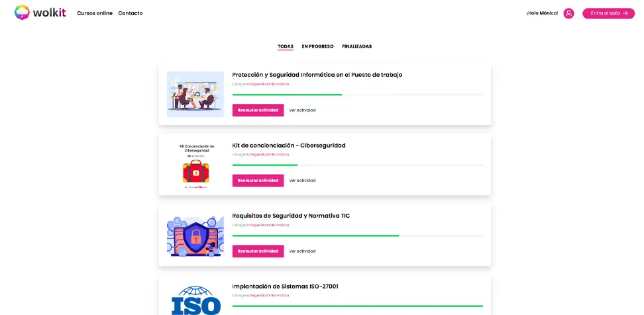Select the TODAS tab

286,46
